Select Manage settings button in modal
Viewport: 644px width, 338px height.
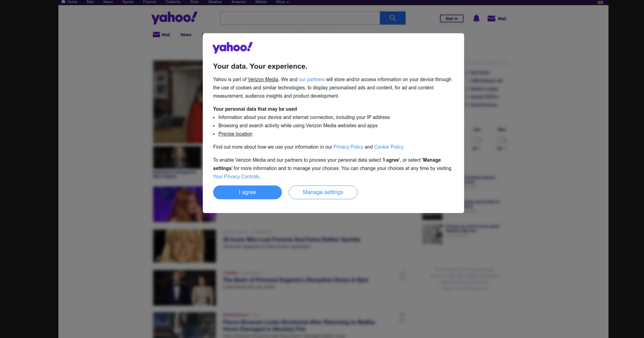322,192
